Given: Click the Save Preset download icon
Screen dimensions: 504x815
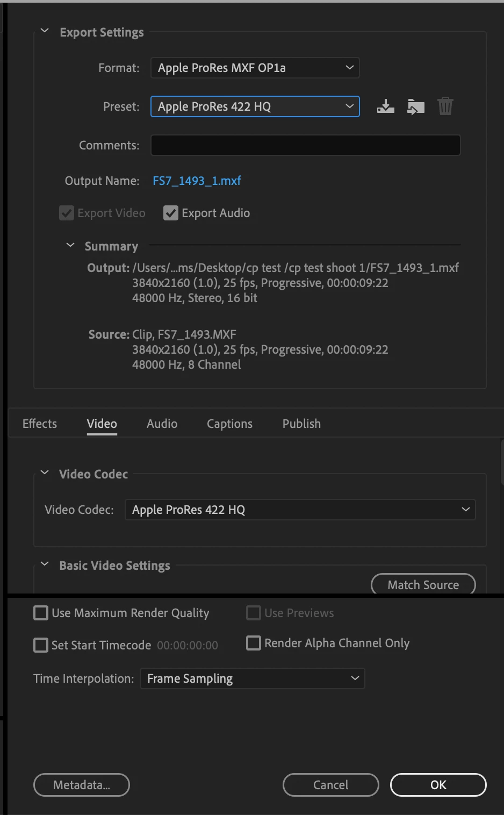Looking at the screenshot, I should 385,106.
